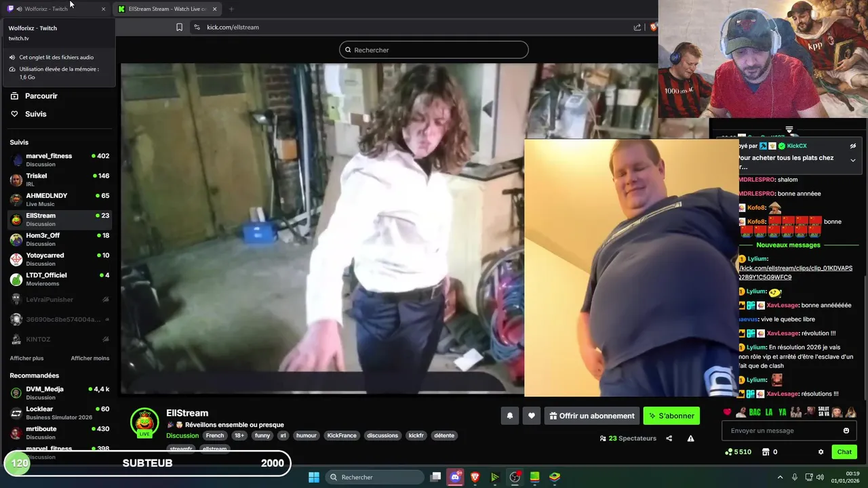The width and height of the screenshot is (868, 488).
Task: Mute audio on the Twitch tab speaker icon
Action: coord(19,9)
